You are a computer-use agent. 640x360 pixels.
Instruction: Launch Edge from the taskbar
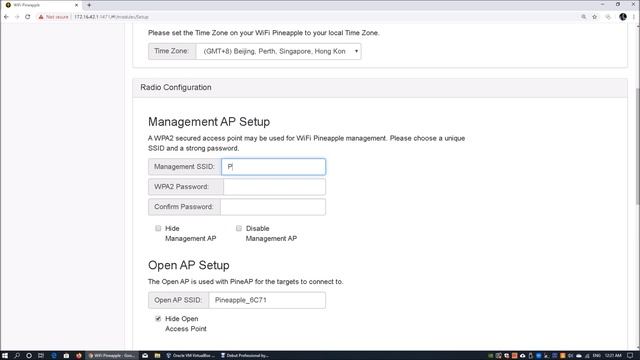(54, 356)
